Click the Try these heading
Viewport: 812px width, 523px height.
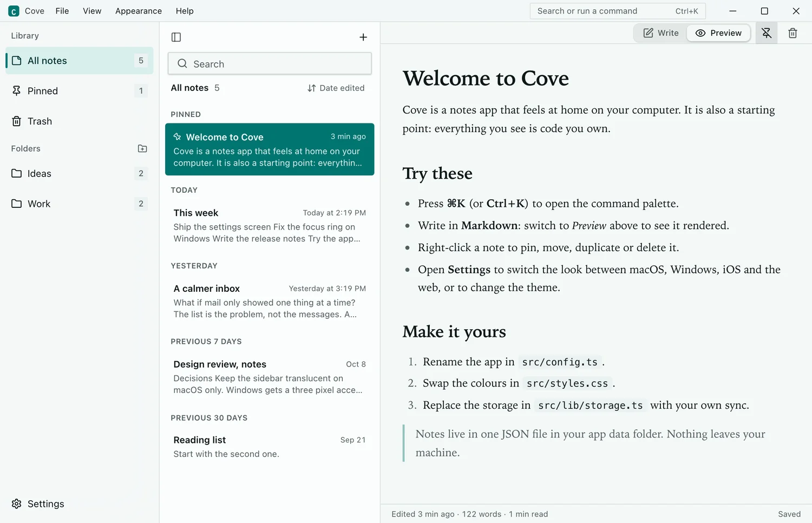437,173
